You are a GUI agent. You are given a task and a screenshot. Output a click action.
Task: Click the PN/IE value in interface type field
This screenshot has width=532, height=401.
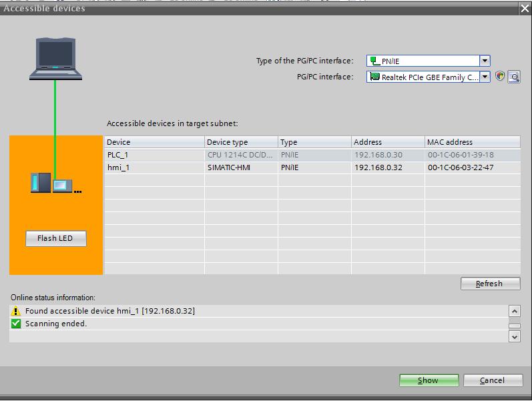(x=390, y=61)
